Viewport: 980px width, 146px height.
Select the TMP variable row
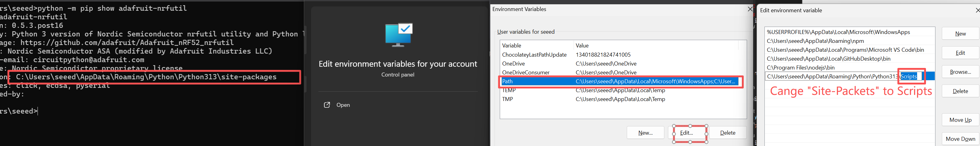coord(620,99)
